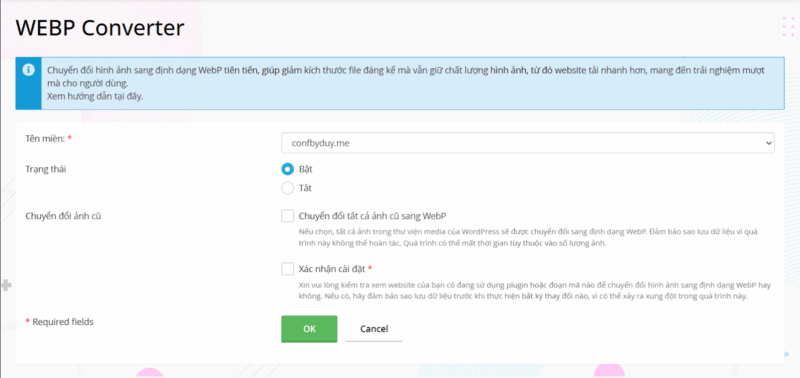Click the green OK button
800x378 pixels.
[309, 329]
